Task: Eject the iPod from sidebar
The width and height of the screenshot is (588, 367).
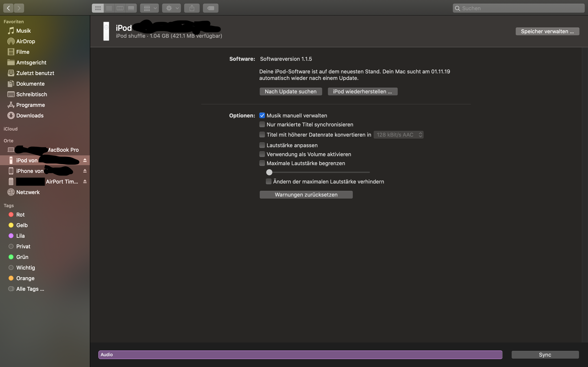Action: coord(85,160)
